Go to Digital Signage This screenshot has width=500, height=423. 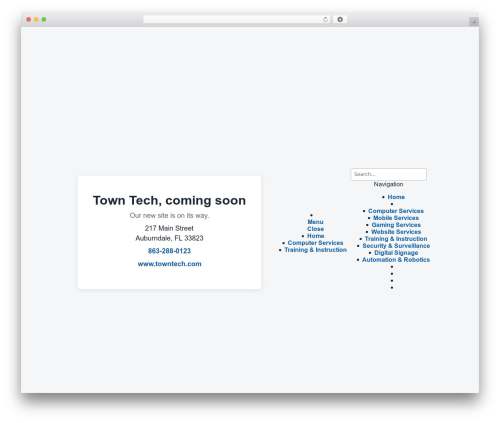point(396,253)
